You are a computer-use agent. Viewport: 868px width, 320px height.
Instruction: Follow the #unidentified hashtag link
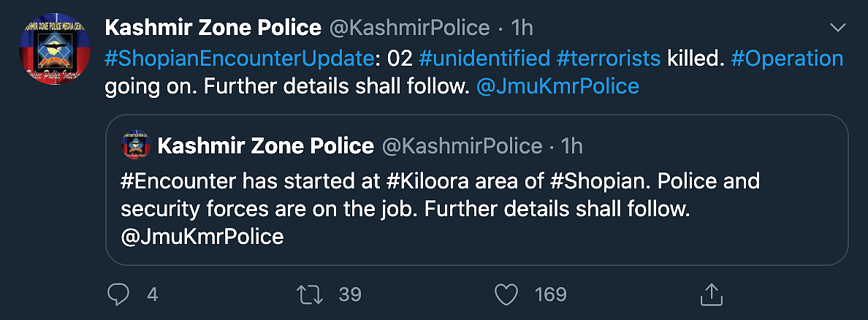click(484, 58)
